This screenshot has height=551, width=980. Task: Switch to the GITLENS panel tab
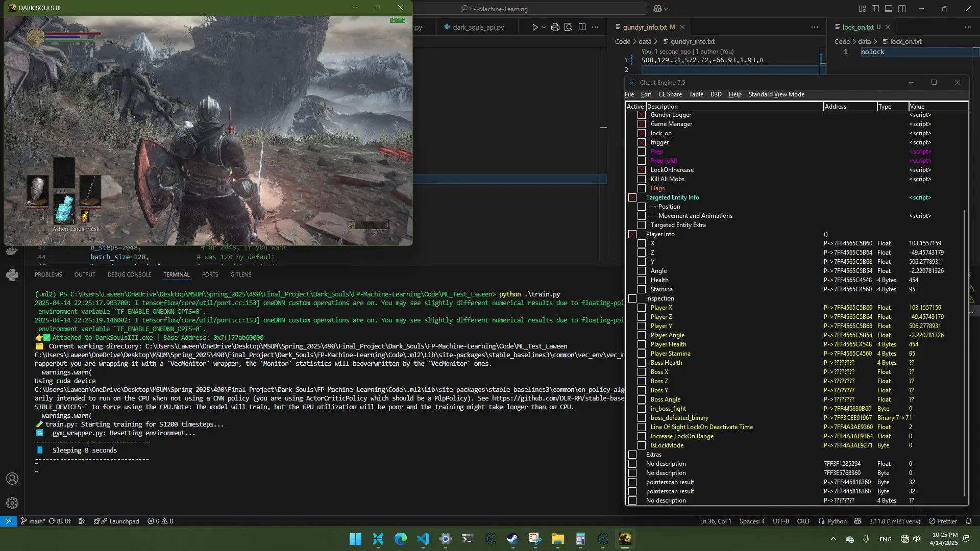[x=240, y=274]
